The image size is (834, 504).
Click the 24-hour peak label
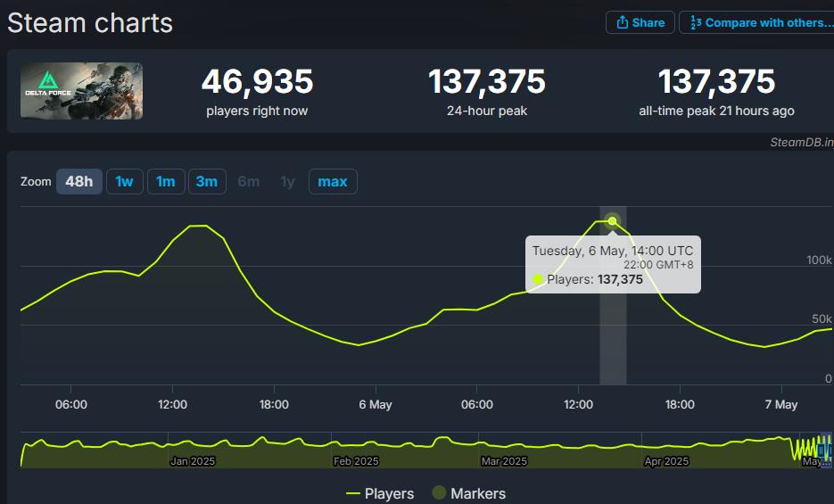click(x=487, y=111)
